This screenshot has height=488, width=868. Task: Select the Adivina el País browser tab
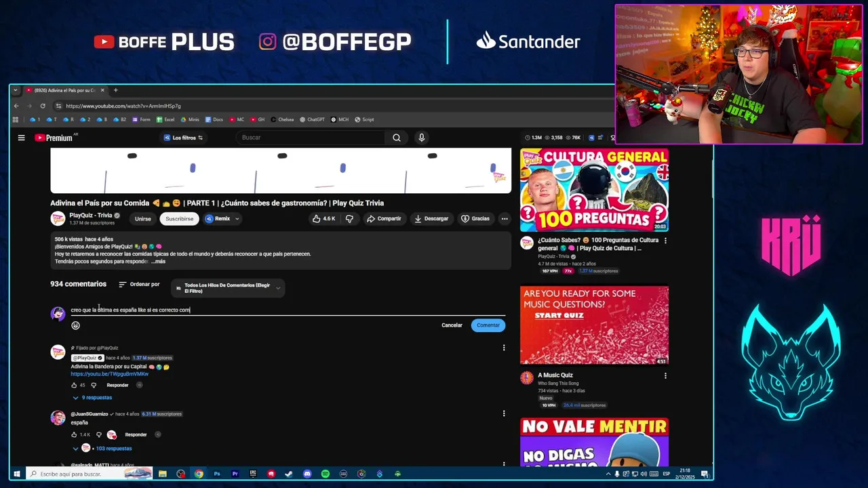pos(64,90)
